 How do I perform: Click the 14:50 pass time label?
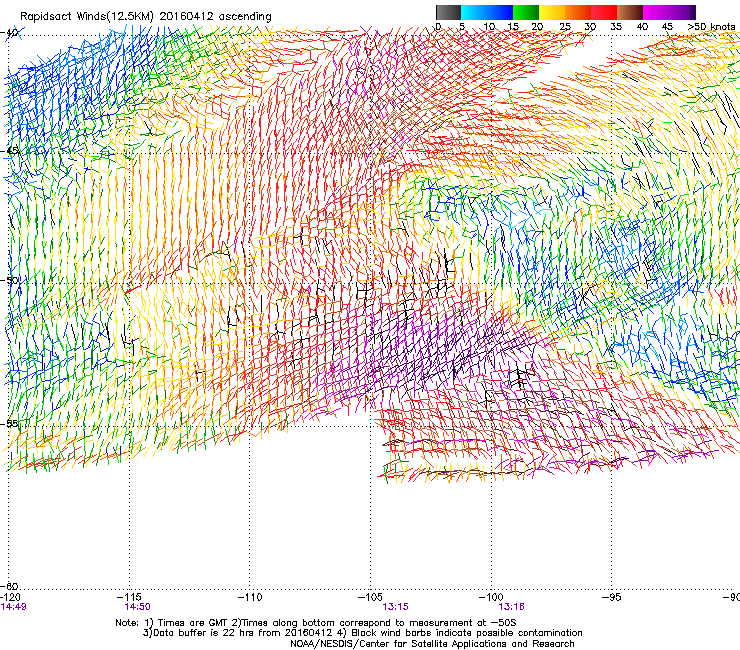137,607
